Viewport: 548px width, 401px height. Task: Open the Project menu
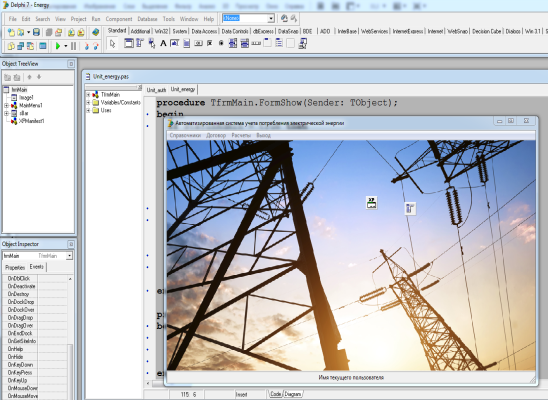tap(78, 19)
